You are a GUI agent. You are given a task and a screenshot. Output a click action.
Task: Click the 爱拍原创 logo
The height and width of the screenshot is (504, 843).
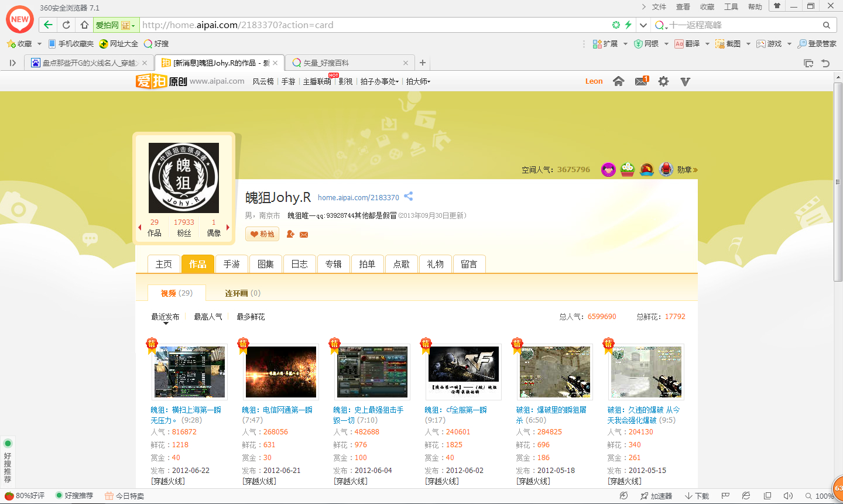pyautogui.click(x=161, y=81)
